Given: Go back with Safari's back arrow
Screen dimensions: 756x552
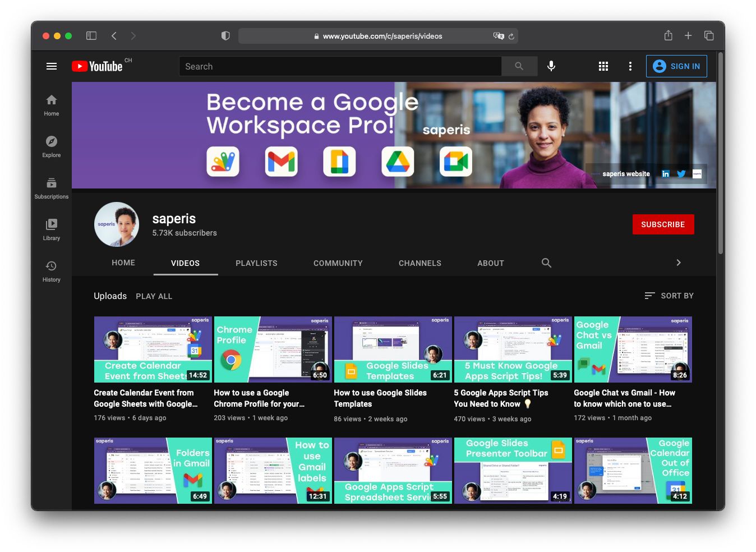Looking at the screenshot, I should 114,36.
